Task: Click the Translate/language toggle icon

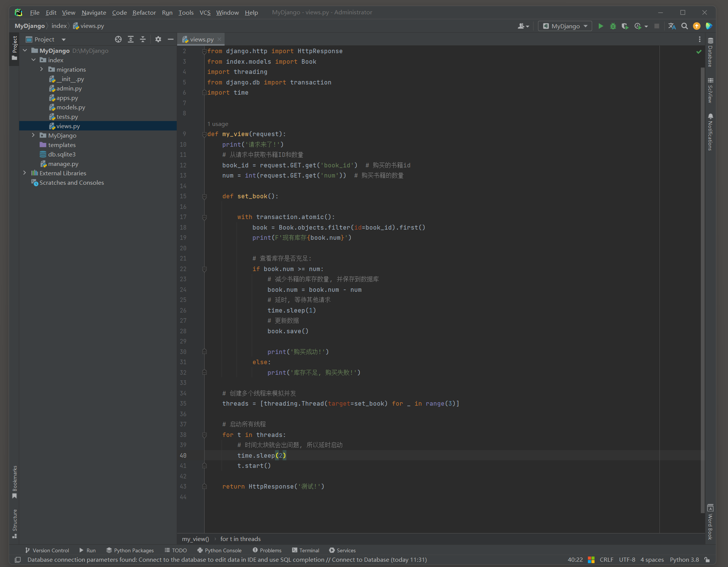Action: point(673,26)
